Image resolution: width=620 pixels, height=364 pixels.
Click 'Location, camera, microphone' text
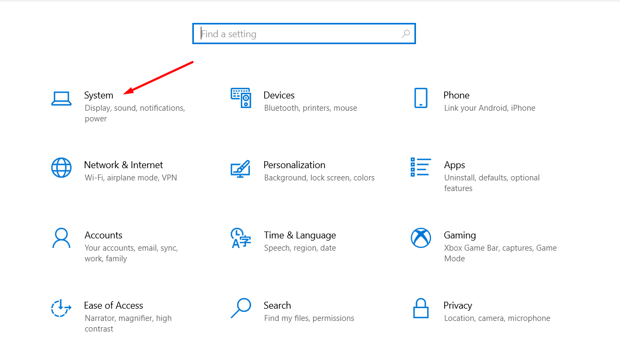pyautogui.click(x=497, y=318)
